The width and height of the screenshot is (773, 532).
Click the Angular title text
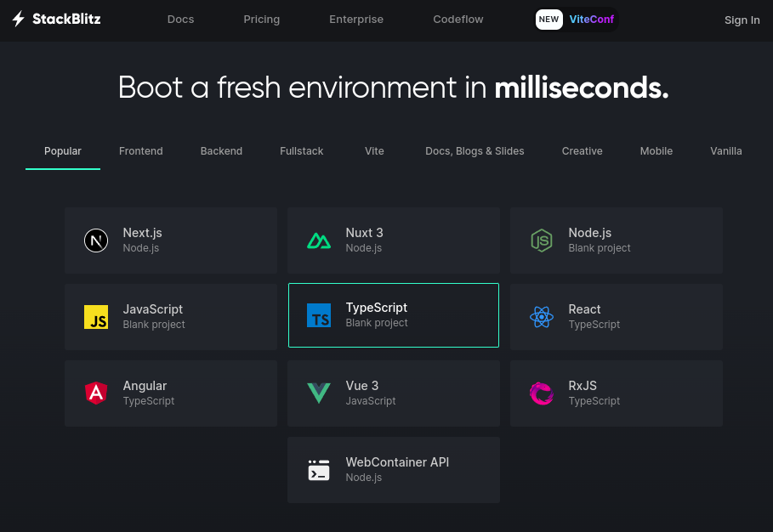(145, 386)
